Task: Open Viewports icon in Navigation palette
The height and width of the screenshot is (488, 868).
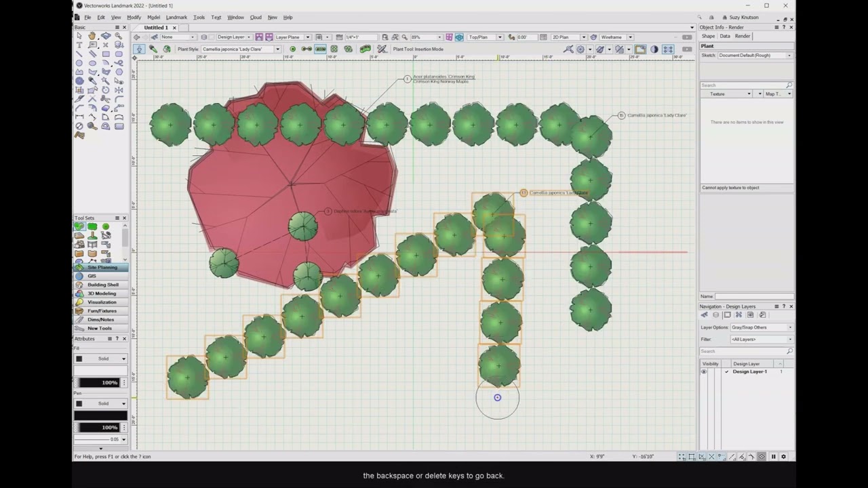Action: 739,315
